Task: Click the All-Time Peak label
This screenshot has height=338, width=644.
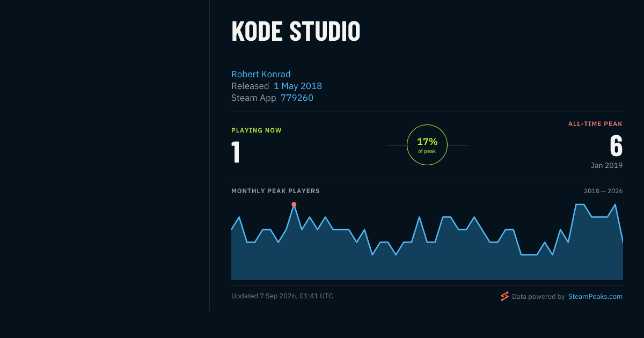Action: [596, 124]
